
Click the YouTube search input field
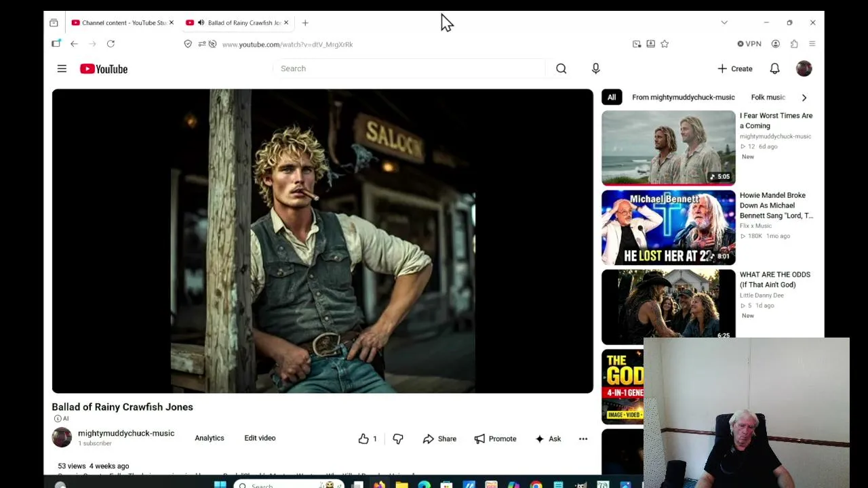click(x=409, y=68)
